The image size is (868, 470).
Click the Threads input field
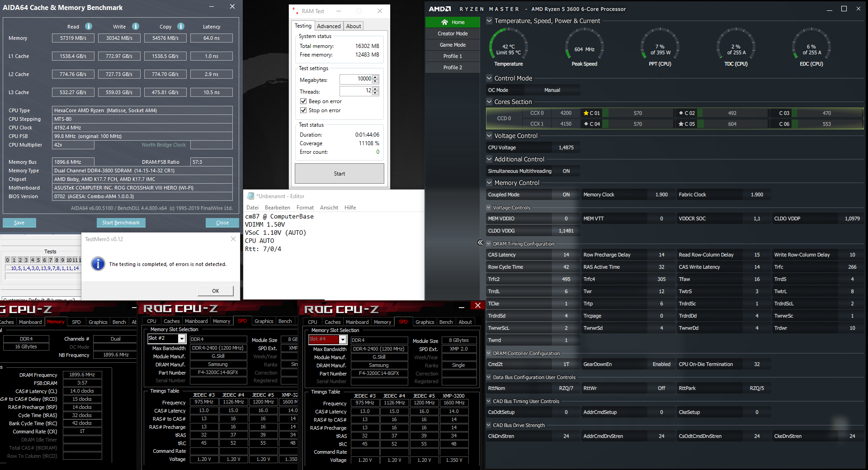356,91
